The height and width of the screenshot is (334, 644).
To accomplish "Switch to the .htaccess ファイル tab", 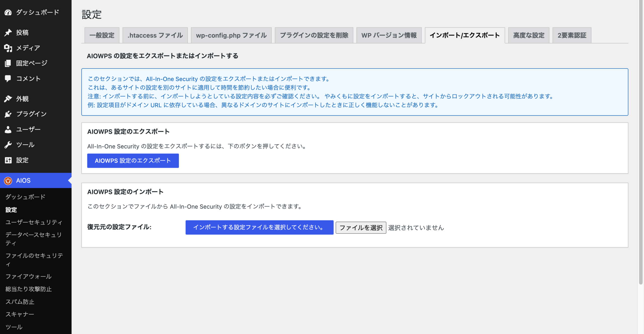I will coord(155,35).
